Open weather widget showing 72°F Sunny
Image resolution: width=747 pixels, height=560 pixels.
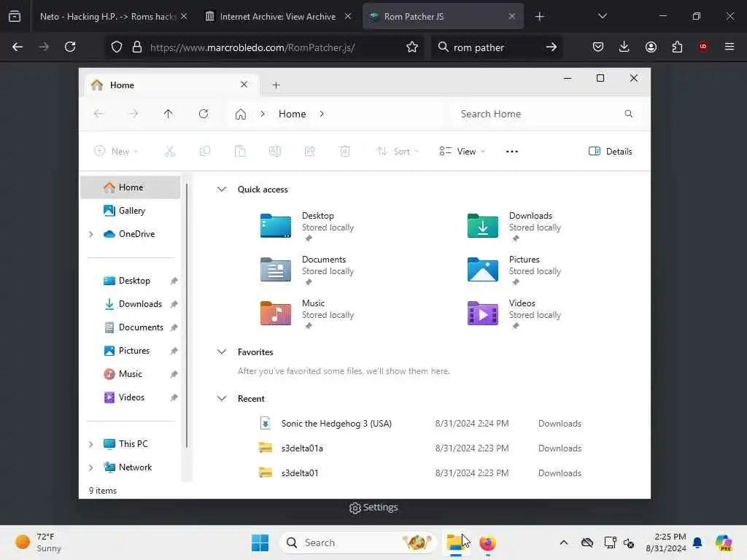coord(38,542)
